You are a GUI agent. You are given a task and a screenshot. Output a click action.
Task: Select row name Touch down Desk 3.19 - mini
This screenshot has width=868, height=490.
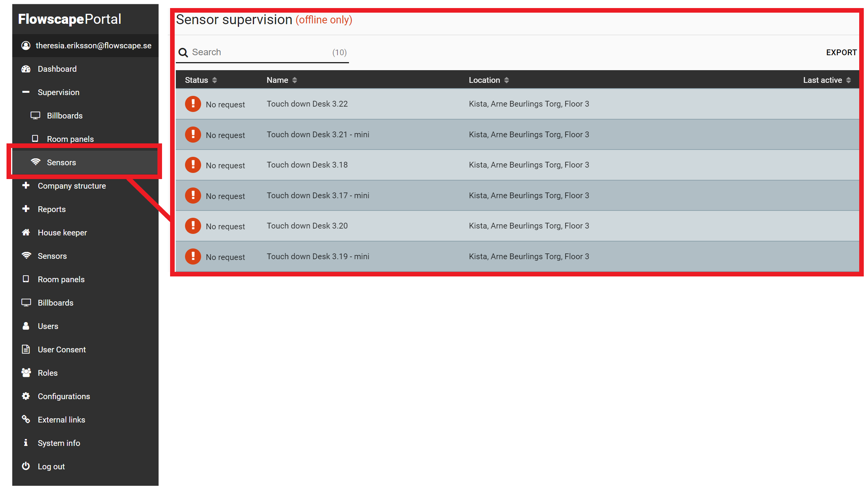318,257
